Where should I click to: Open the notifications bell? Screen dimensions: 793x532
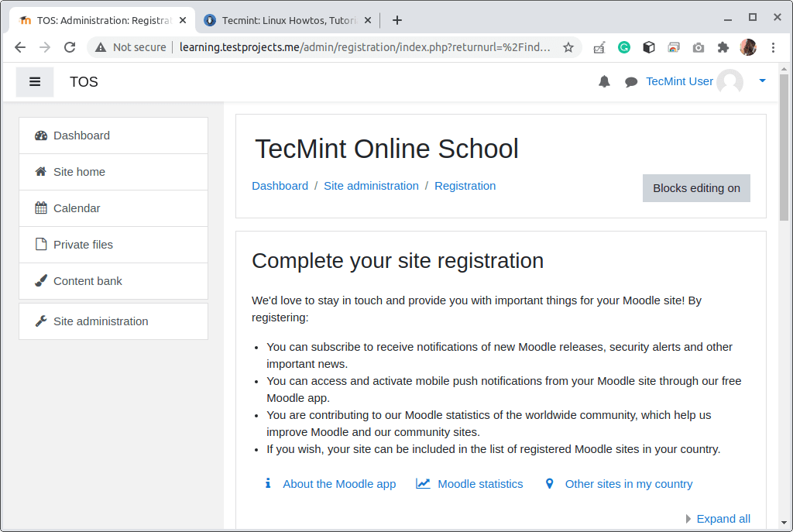tap(604, 81)
